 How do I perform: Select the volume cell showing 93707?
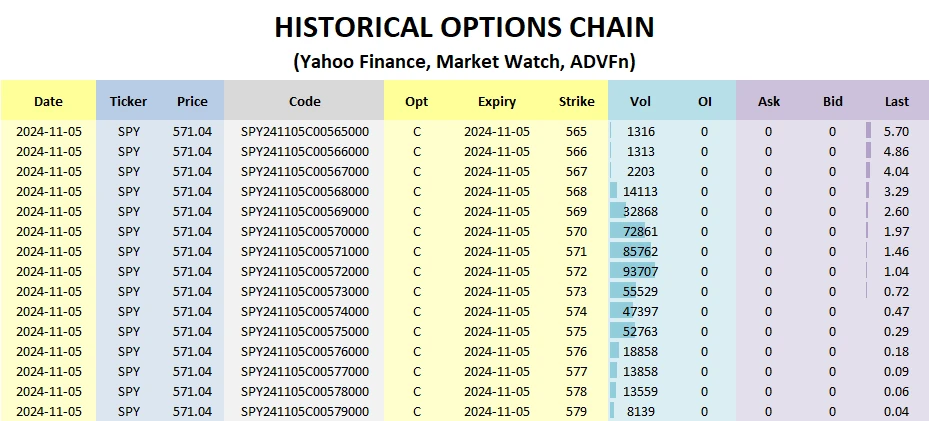(641, 271)
